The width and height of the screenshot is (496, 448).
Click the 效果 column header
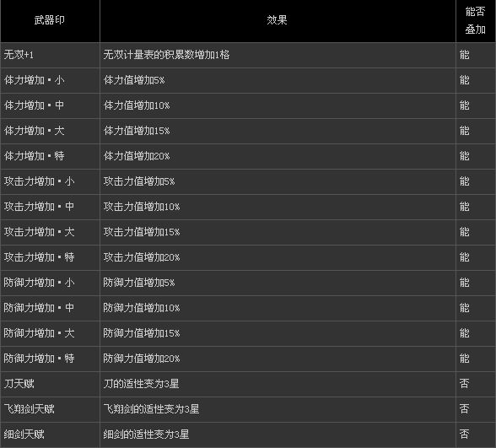tap(277, 20)
